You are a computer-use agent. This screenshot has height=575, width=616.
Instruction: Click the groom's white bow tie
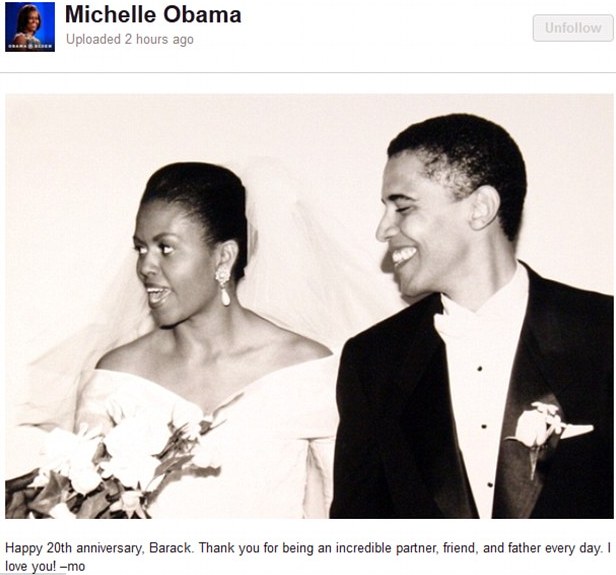click(462, 318)
